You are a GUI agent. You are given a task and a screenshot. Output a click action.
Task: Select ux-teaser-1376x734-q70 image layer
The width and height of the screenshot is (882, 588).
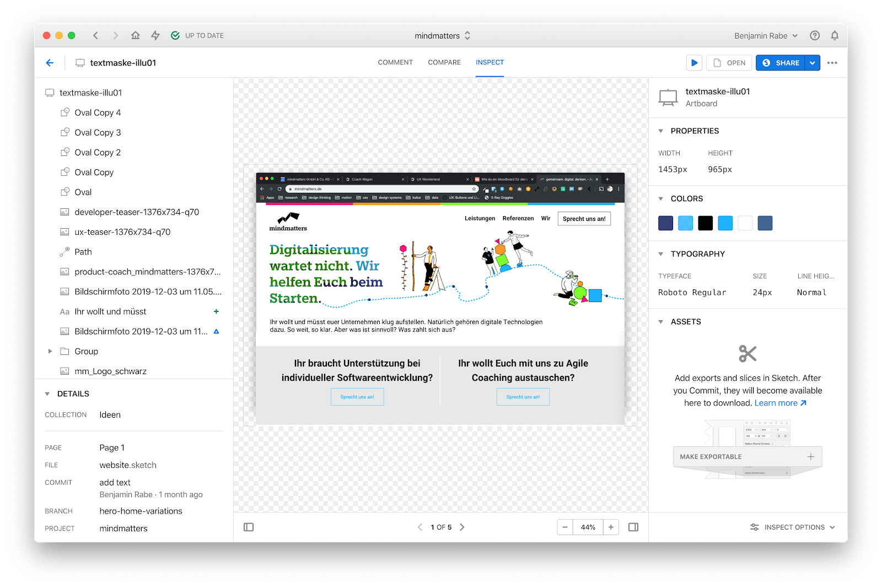[x=134, y=232]
